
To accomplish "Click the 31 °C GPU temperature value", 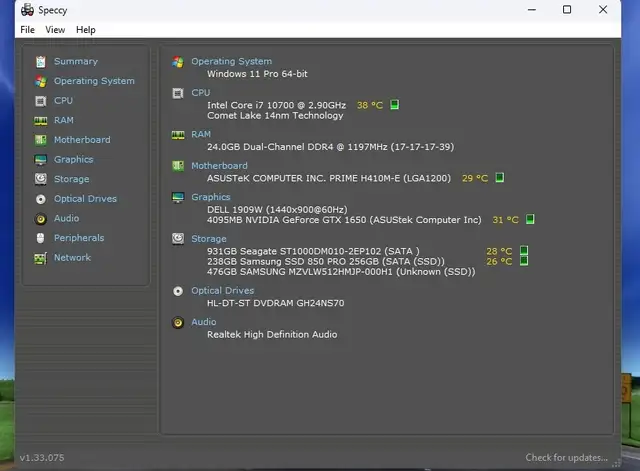I will click(505, 220).
